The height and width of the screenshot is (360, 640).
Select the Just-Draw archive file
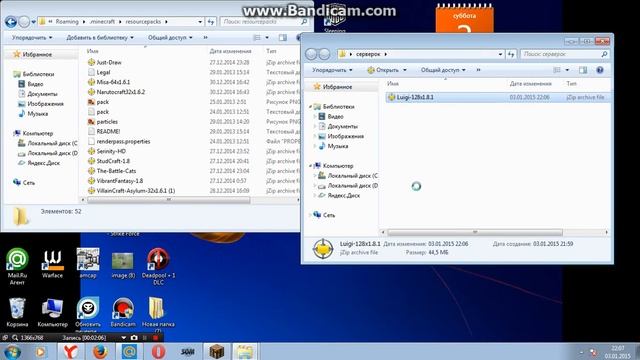109,62
